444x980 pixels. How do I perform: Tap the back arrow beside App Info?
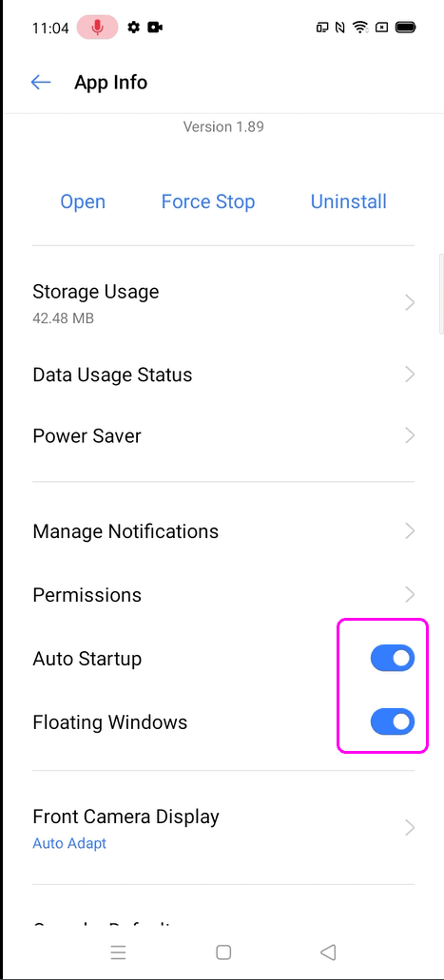point(41,83)
